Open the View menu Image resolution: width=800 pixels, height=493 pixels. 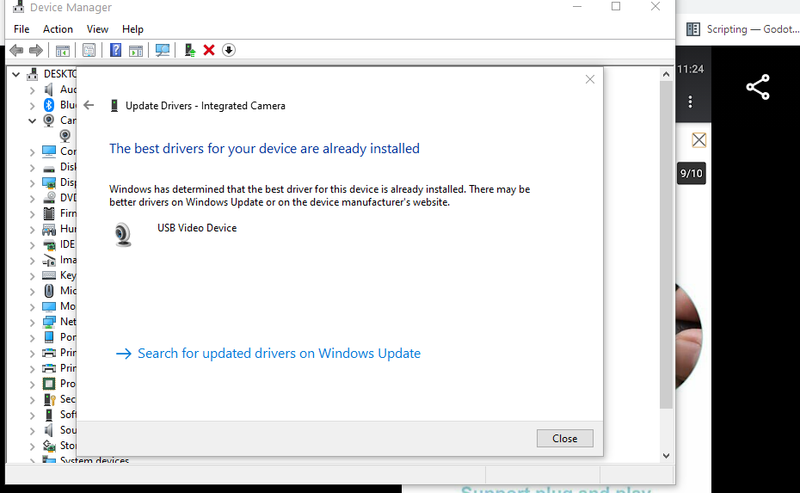pos(97,29)
